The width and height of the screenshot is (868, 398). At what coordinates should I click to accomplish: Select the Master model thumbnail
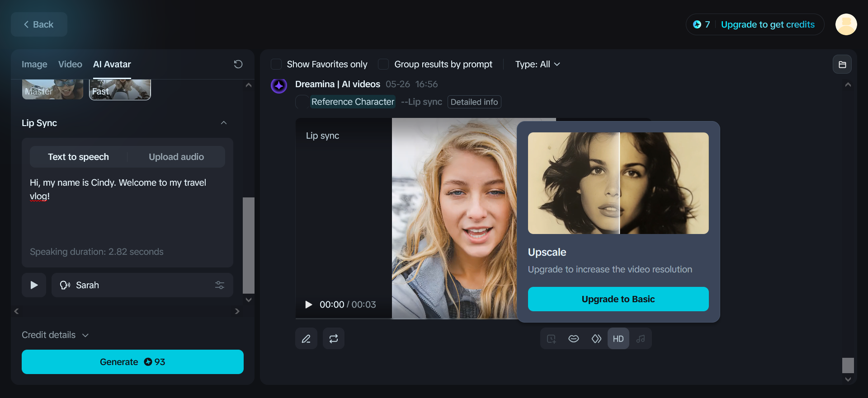tap(52, 89)
